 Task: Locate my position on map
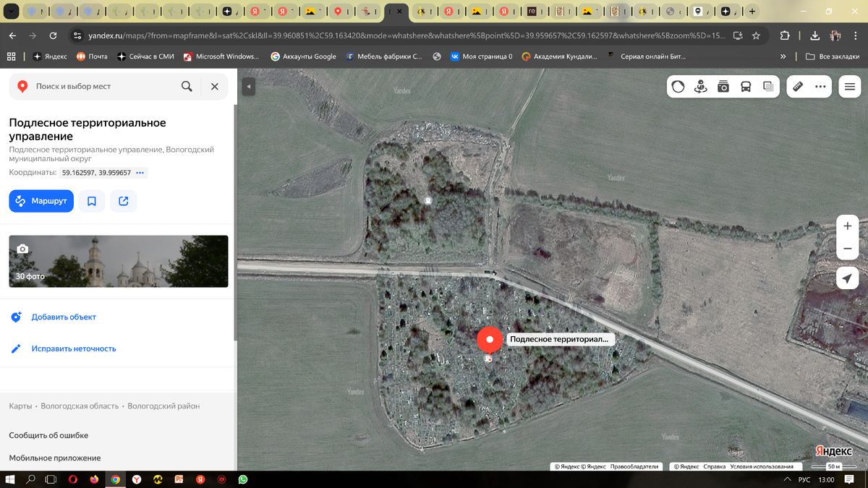point(848,278)
